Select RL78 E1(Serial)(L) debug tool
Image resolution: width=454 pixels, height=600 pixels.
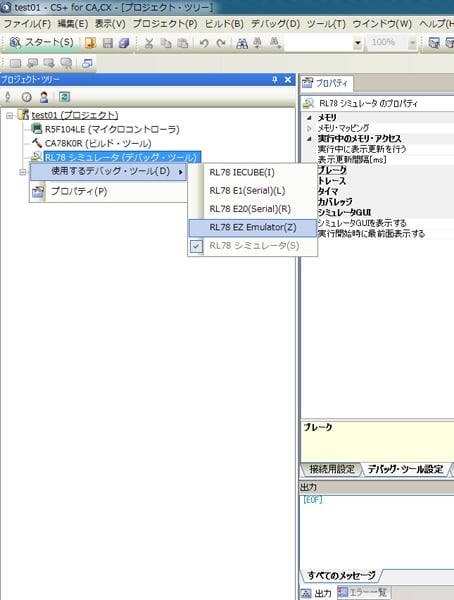[253, 191]
